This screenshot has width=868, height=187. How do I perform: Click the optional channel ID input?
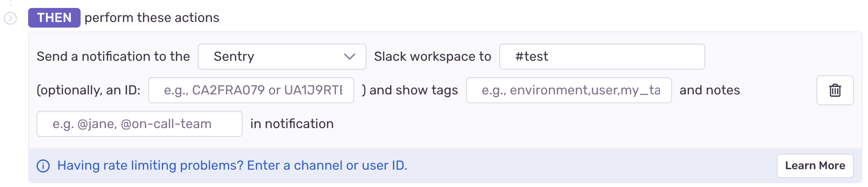pos(251,90)
